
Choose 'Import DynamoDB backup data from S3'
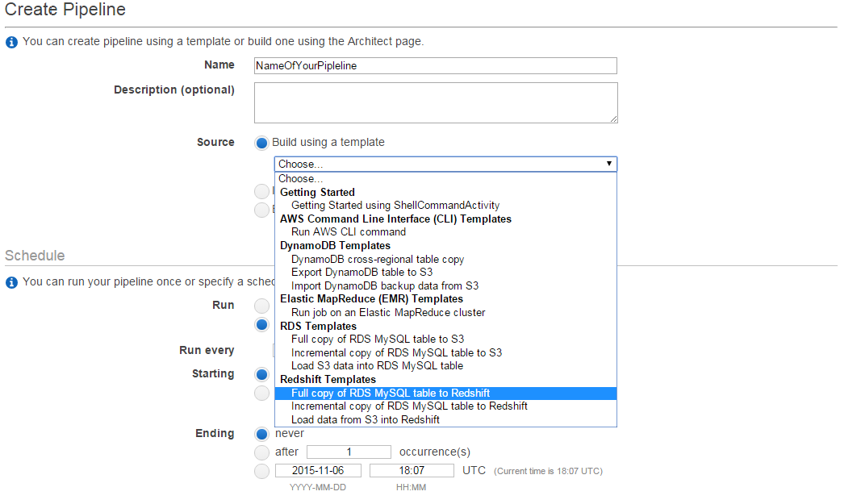pos(385,285)
